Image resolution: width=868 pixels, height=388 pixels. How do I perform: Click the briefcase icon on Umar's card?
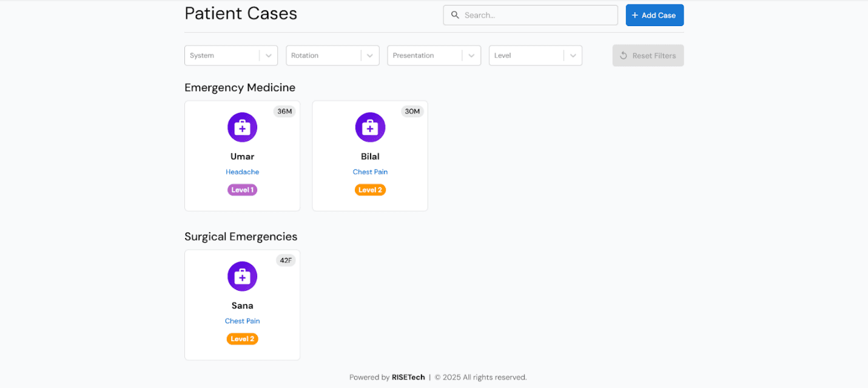click(x=242, y=127)
